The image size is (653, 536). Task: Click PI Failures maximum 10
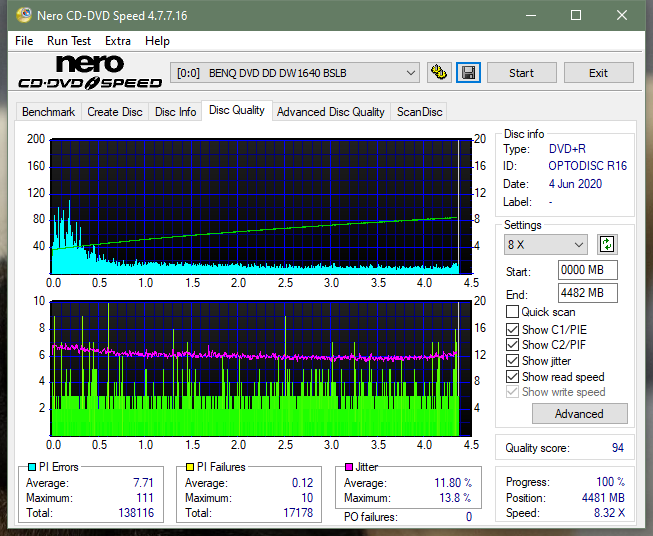[x=307, y=498]
